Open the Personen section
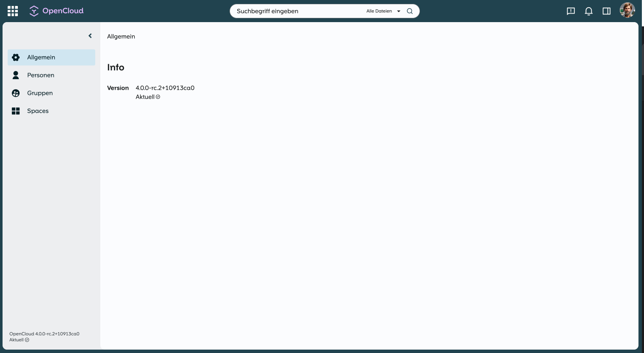This screenshot has width=644, height=353. click(x=41, y=75)
